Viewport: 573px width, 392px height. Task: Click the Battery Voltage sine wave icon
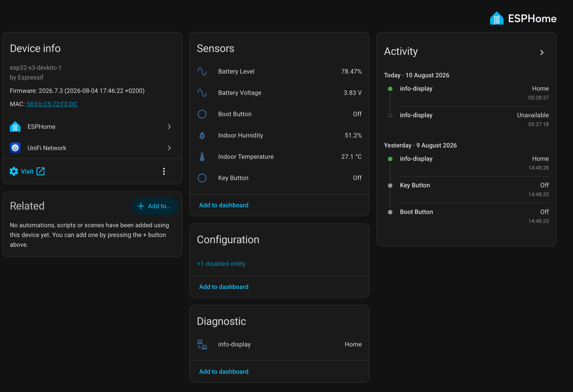click(x=202, y=93)
